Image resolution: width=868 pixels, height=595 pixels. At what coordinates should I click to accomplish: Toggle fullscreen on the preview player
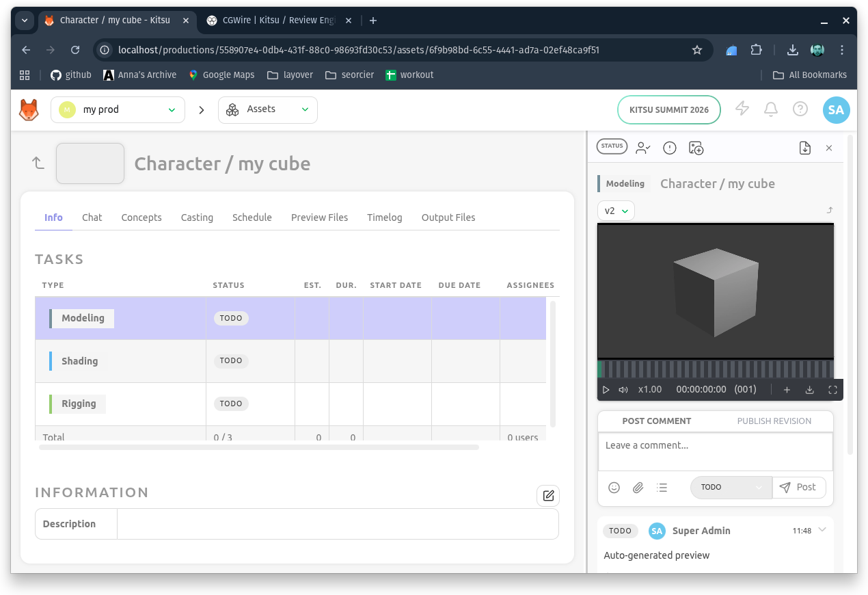click(x=832, y=390)
